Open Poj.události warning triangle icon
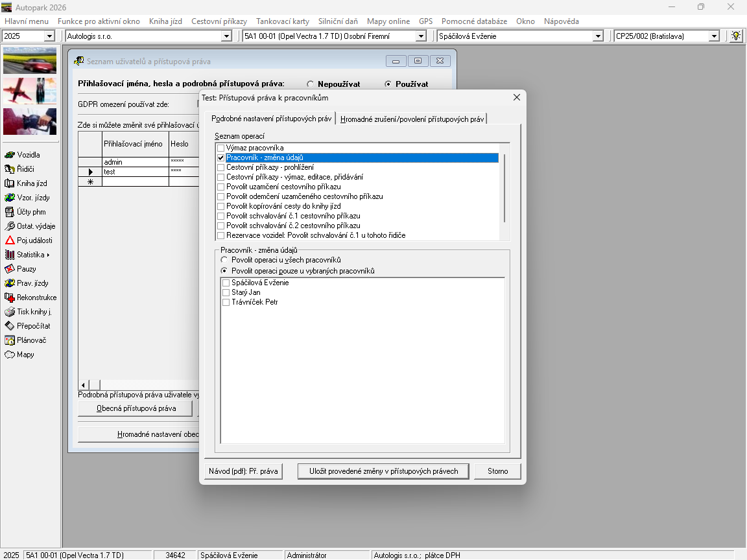This screenshot has width=747, height=560. 10,240
